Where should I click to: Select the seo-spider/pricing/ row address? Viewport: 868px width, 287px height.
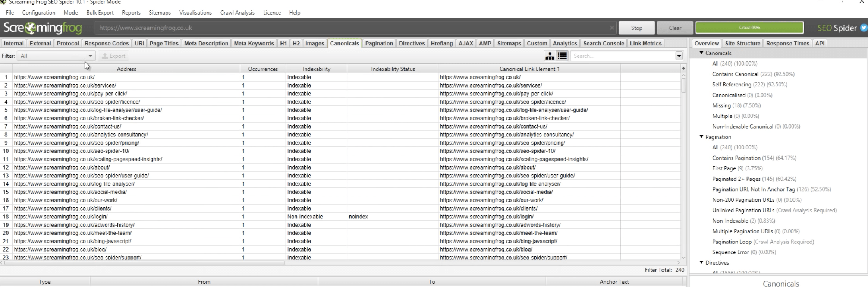coord(76,143)
